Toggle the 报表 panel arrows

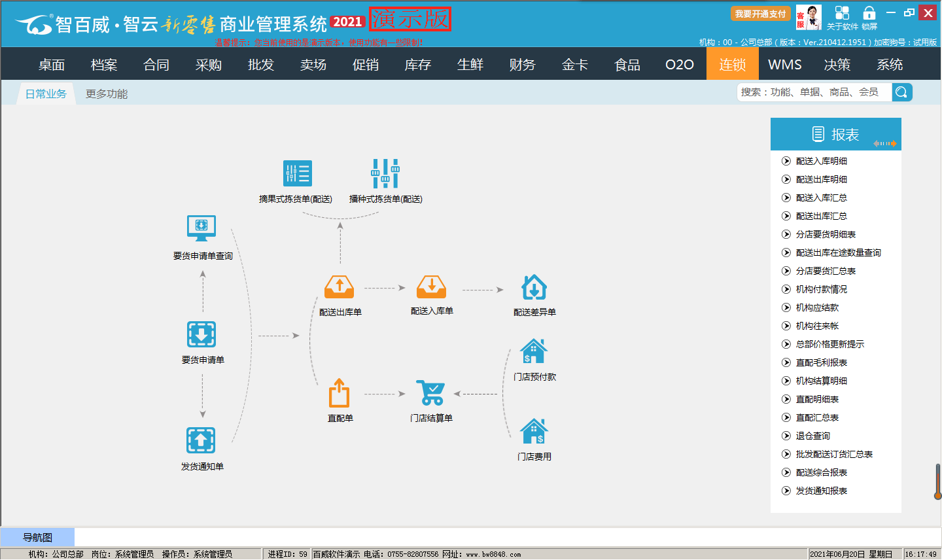tap(884, 143)
